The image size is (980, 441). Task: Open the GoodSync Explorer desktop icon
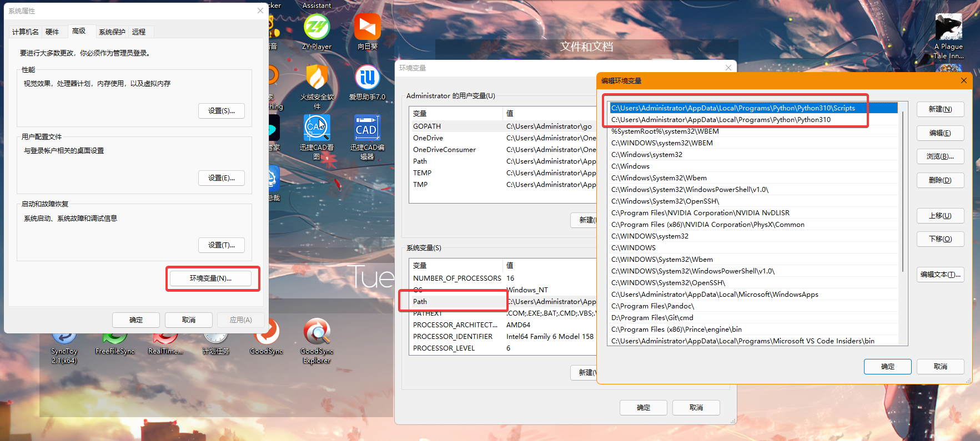316,341
